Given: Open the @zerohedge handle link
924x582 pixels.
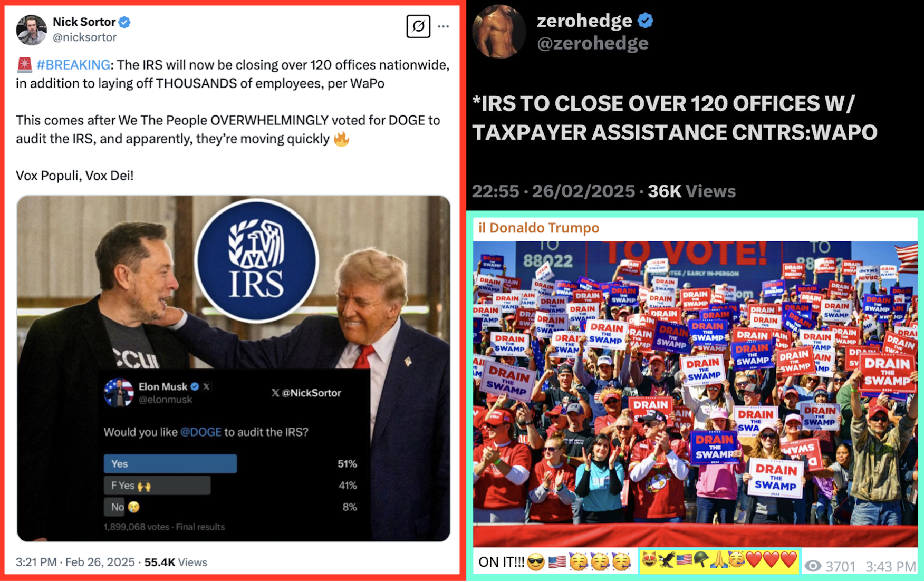Looking at the screenshot, I should click(593, 43).
